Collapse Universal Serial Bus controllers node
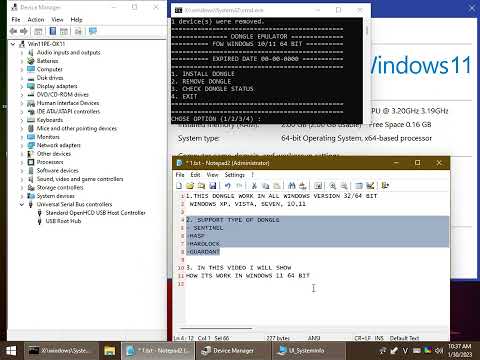 pos(22,204)
